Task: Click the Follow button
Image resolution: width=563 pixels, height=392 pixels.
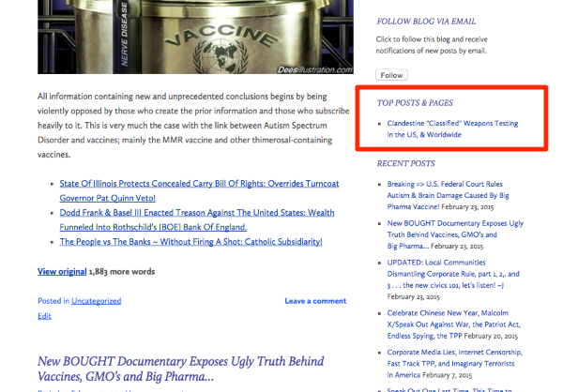Action: pos(391,75)
